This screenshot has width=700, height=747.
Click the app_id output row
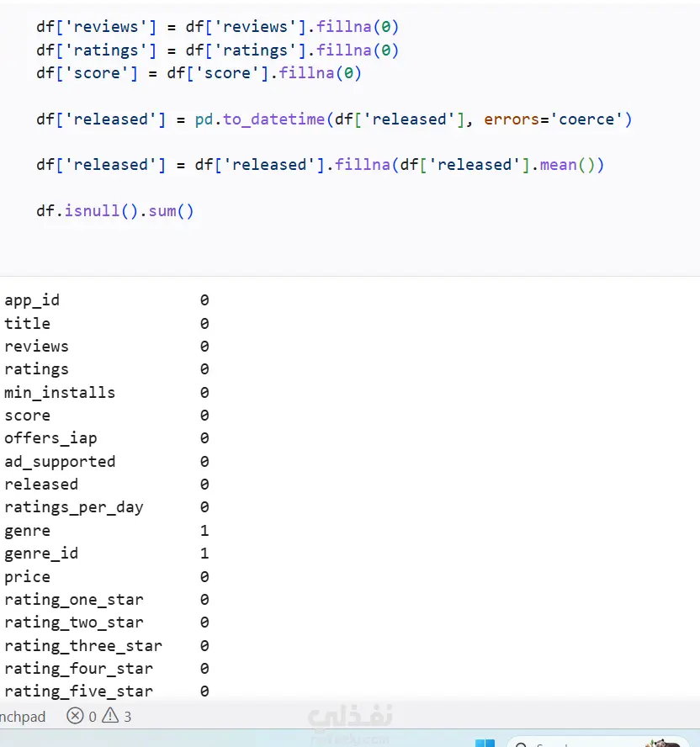click(x=107, y=300)
